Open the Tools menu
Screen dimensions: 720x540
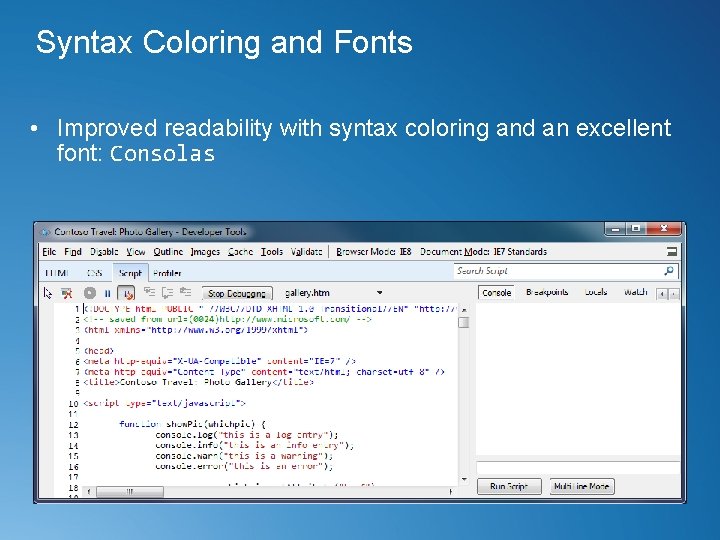[272, 252]
